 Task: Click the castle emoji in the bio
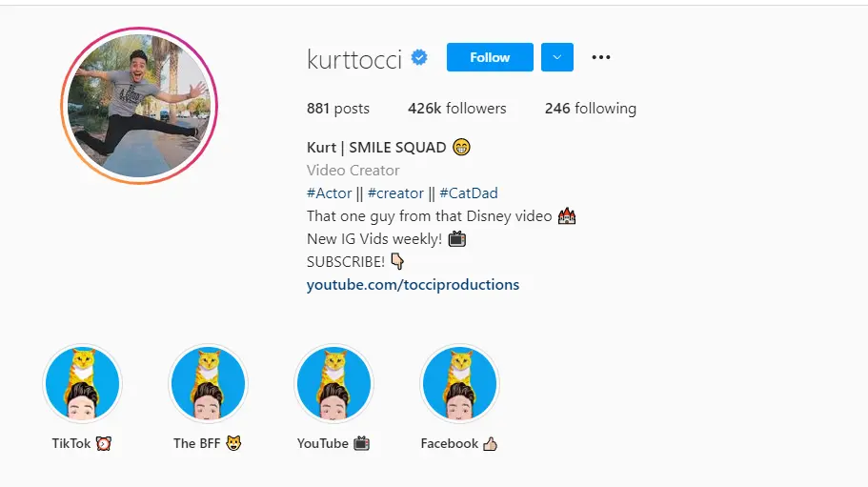(567, 215)
